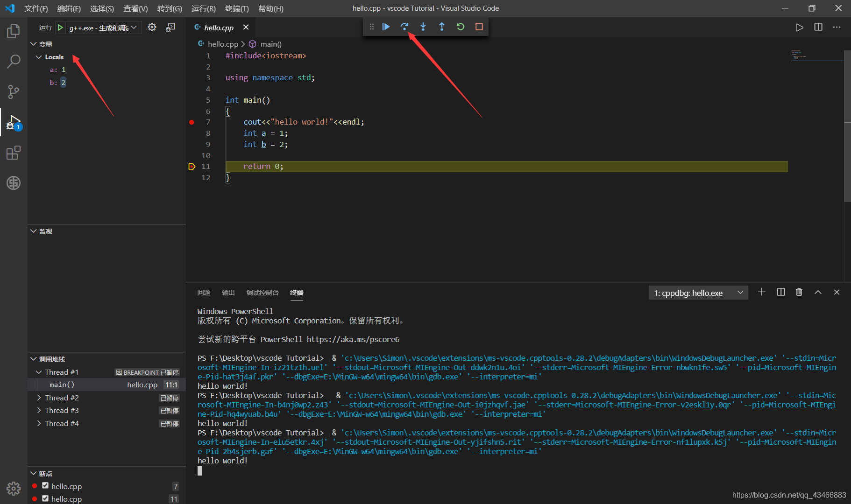
Task: Stop debugging with the red square icon
Action: click(479, 27)
